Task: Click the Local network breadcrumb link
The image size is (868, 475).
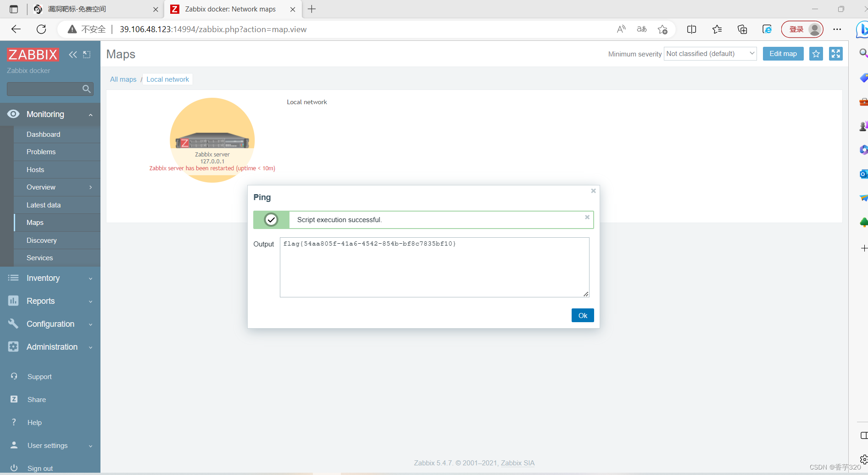Action: [167, 79]
